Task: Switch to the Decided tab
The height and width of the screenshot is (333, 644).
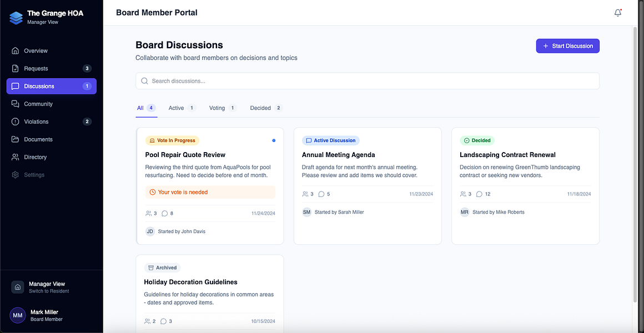Action: [x=266, y=108]
